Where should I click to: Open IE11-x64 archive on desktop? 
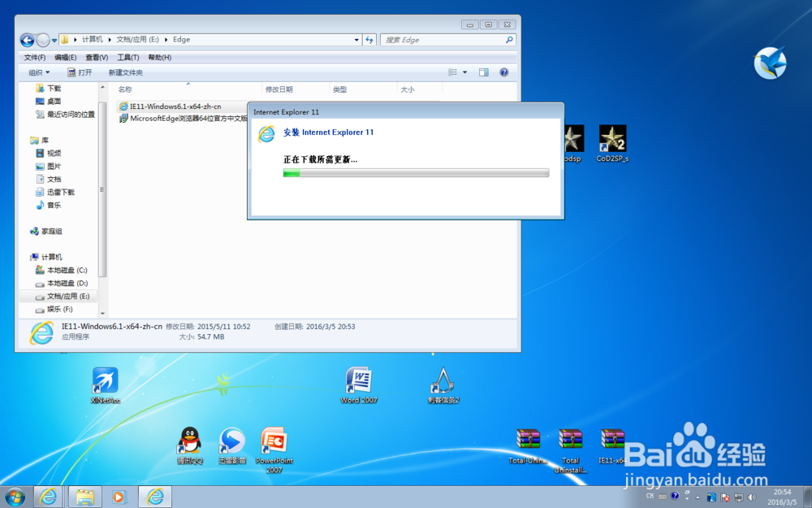point(612,445)
